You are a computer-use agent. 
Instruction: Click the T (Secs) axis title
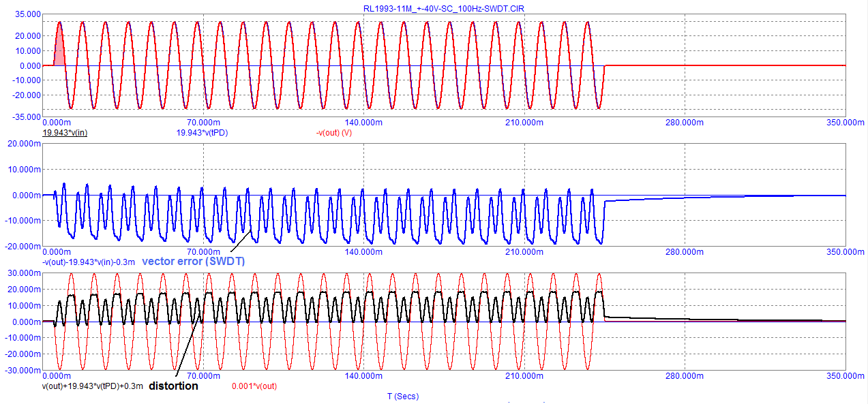pyautogui.click(x=403, y=396)
